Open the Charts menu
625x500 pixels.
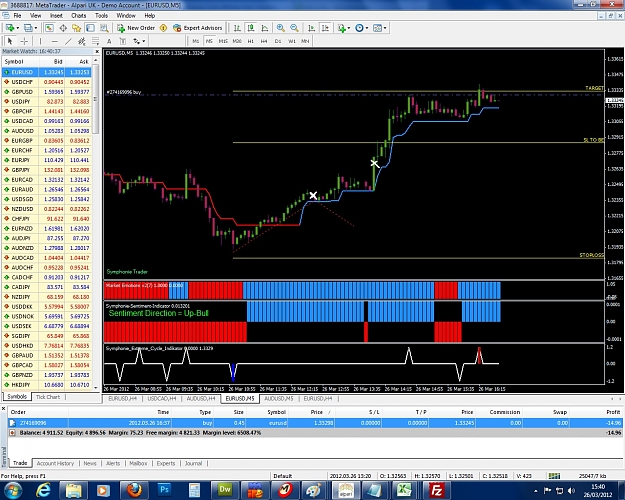pyautogui.click(x=79, y=16)
